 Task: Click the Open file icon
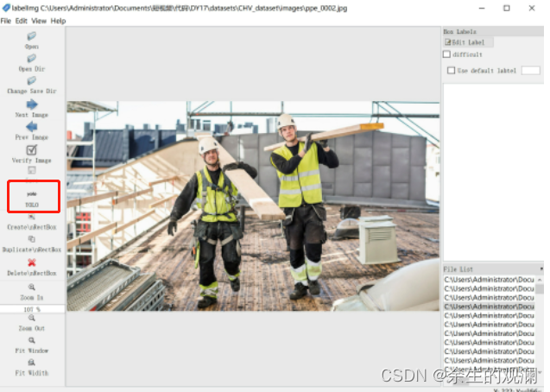(32, 35)
